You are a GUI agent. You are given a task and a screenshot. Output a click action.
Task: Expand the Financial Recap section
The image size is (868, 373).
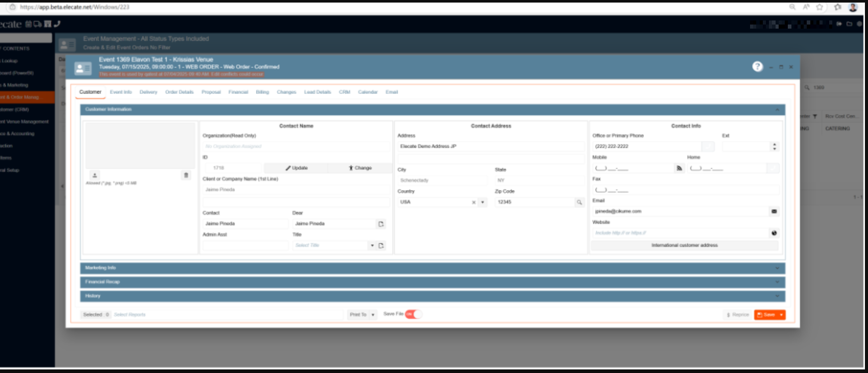pos(432,282)
